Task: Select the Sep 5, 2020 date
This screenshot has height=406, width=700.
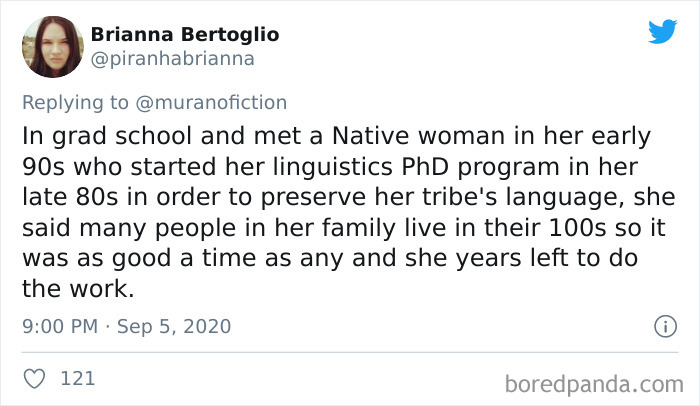Action: click(174, 327)
